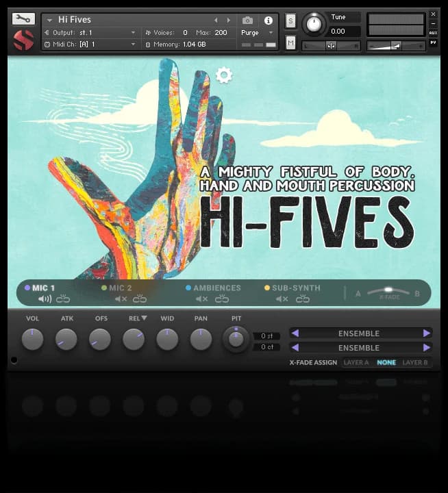Viewport: 448px width, 493px height.
Task: Set X-Fade assign to NONE
Action: (x=386, y=362)
